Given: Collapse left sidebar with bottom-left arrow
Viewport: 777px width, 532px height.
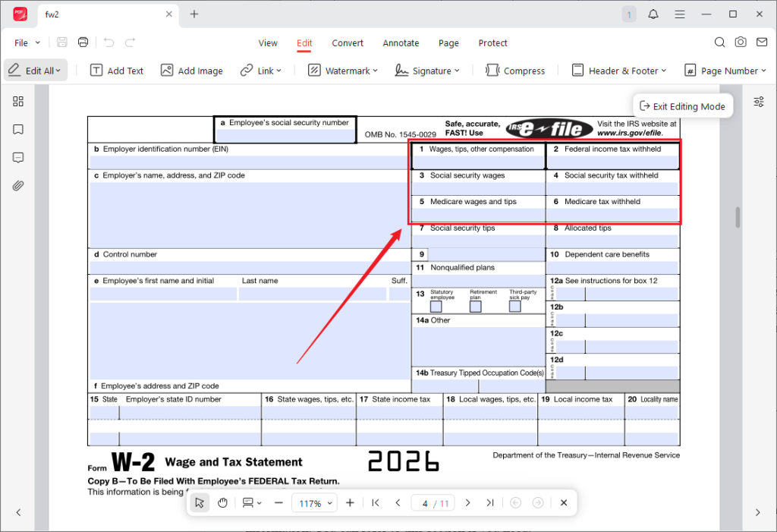Looking at the screenshot, I should click(x=18, y=512).
